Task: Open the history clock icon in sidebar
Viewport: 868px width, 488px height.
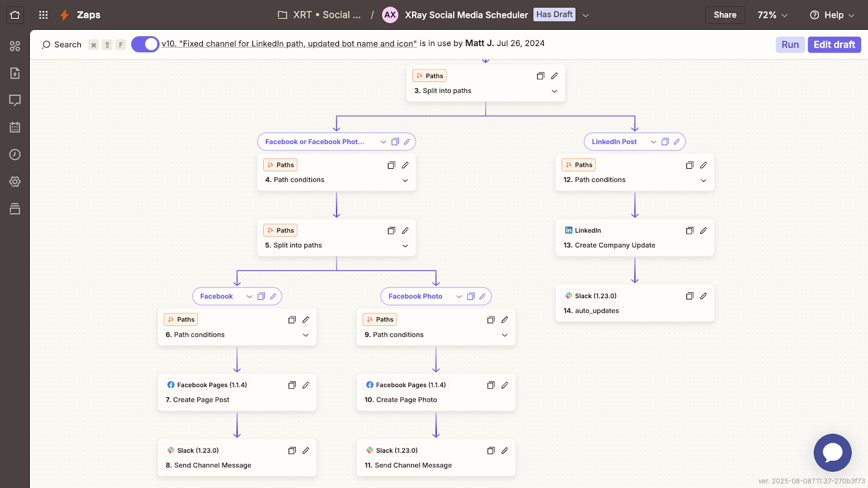Action: click(15, 155)
